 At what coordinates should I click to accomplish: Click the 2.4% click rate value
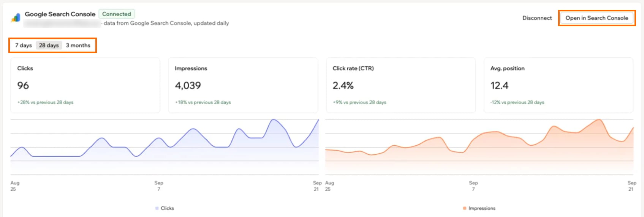(343, 85)
